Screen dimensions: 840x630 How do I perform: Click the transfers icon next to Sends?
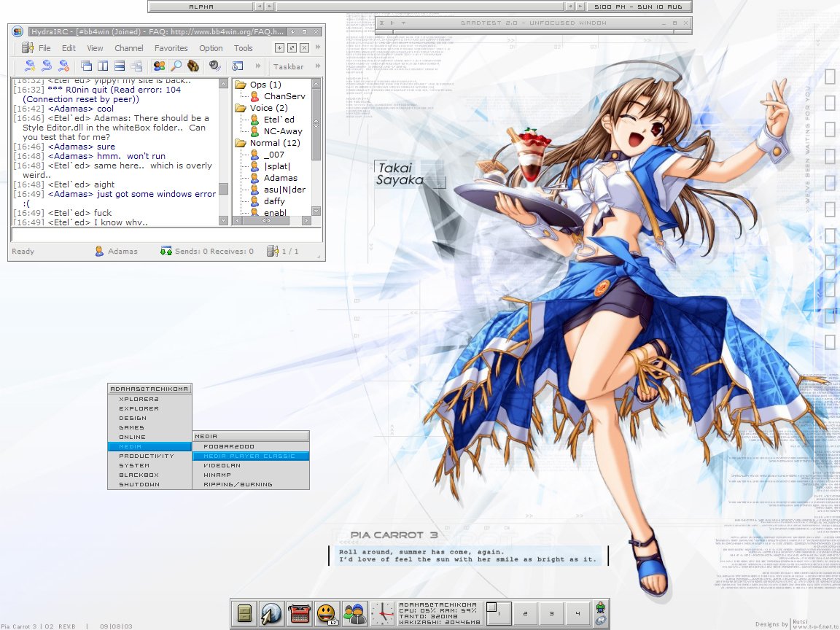166,251
